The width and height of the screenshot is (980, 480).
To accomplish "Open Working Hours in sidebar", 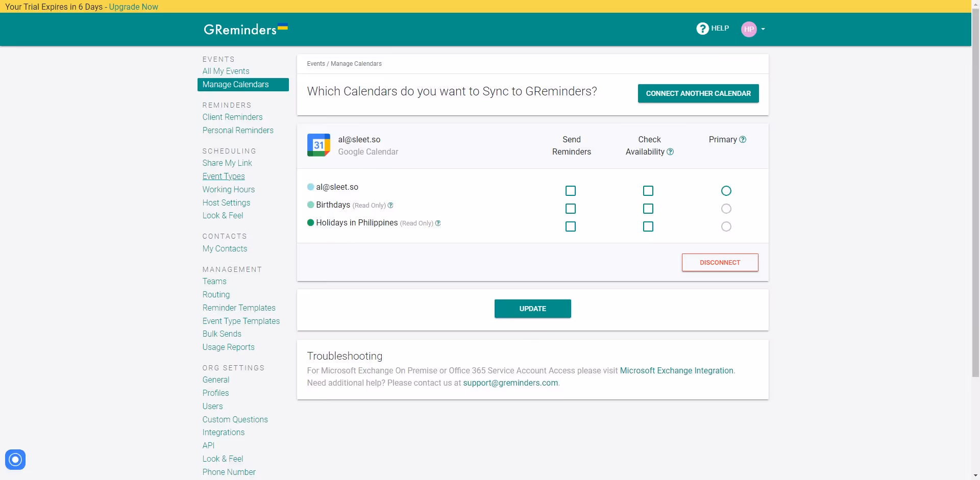I will point(229,190).
